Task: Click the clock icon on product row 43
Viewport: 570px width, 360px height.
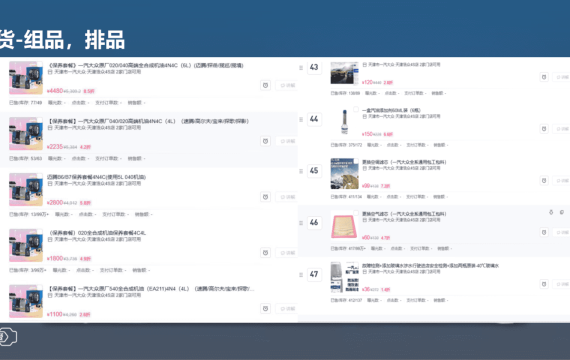Action: point(544,77)
